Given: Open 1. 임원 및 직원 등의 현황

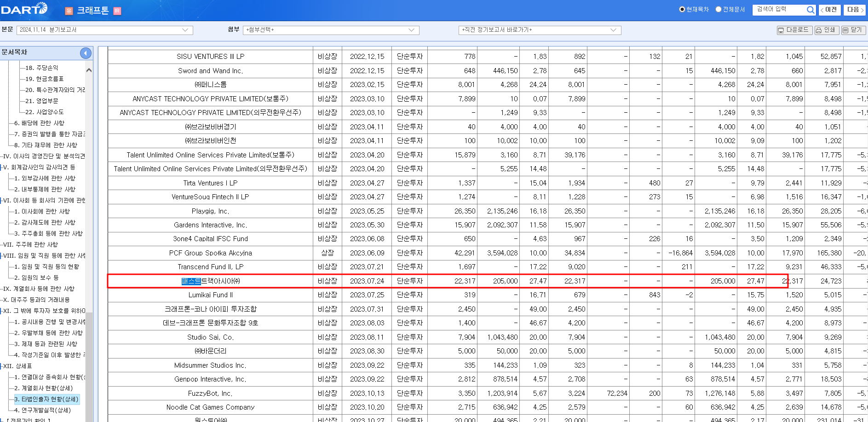Looking at the screenshot, I should pos(46,266).
